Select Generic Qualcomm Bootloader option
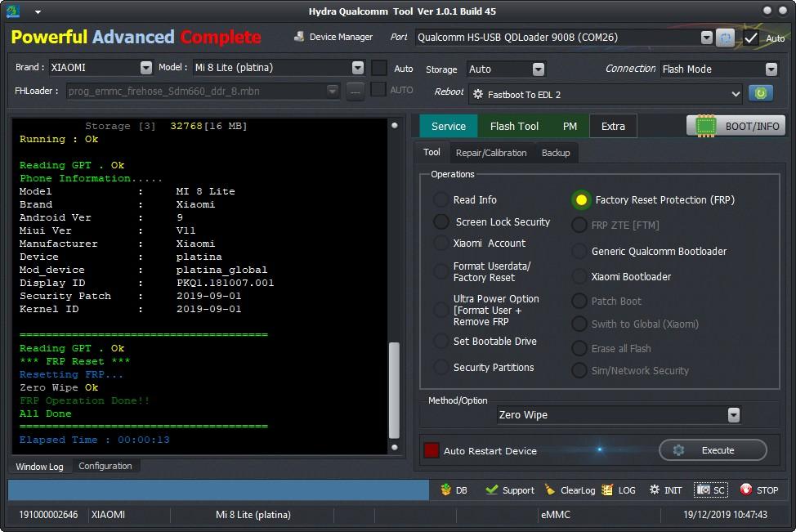The height and width of the screenshot is (532, 796). click(579, 251)
